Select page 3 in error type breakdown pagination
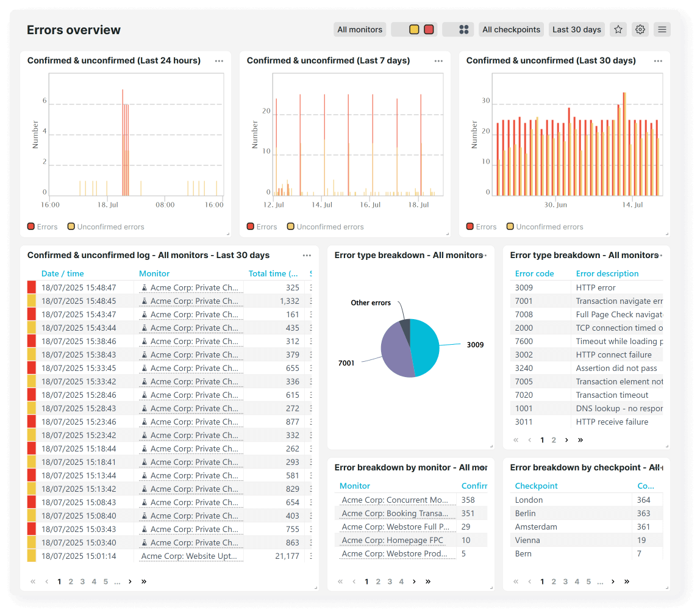The image size is (700, 615). [565, 439]
